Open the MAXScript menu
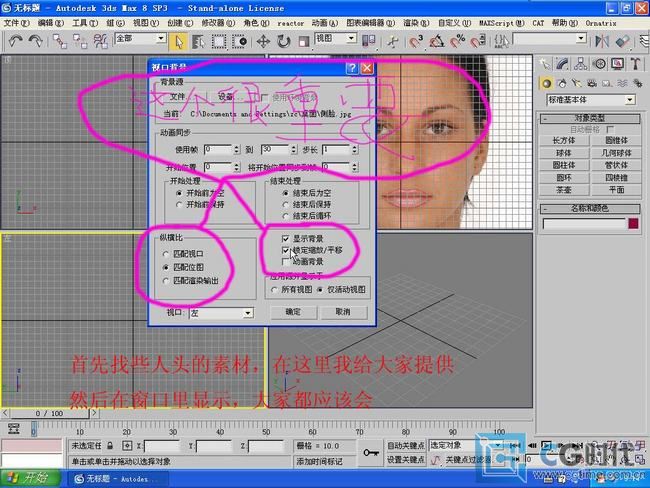 click(x=502, y=23)
